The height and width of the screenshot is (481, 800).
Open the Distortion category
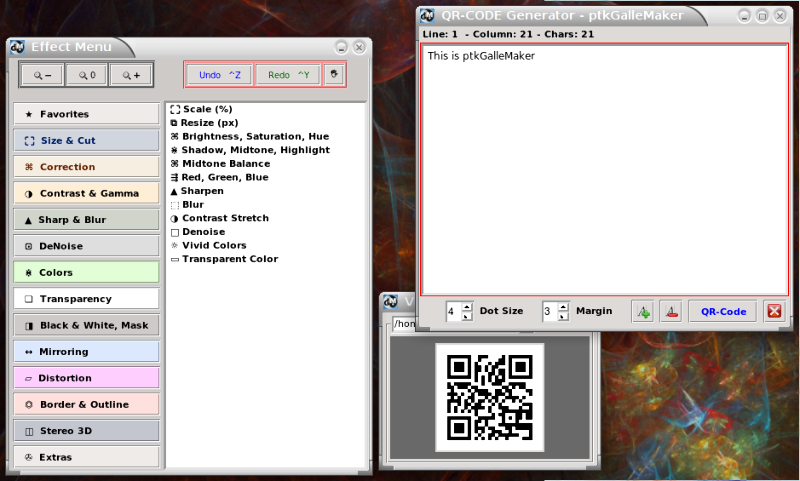click(86, 378)
